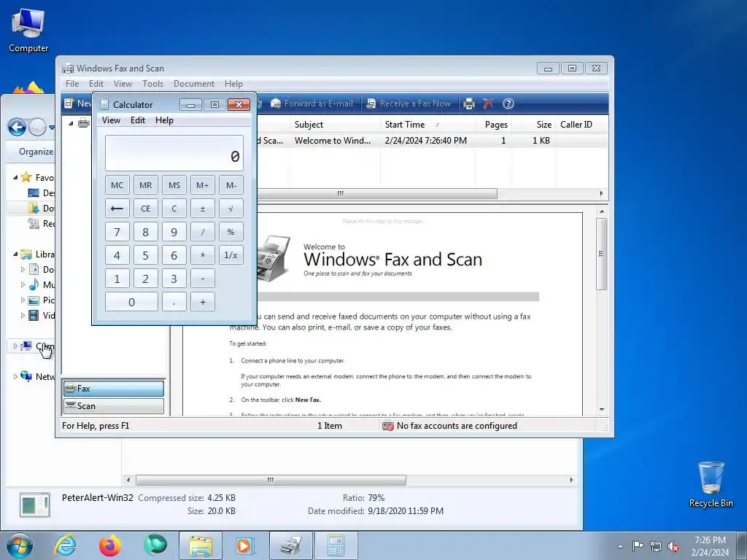Open the Recycle Bin desktop icon
747x560 pixels.
pos(711,484)
